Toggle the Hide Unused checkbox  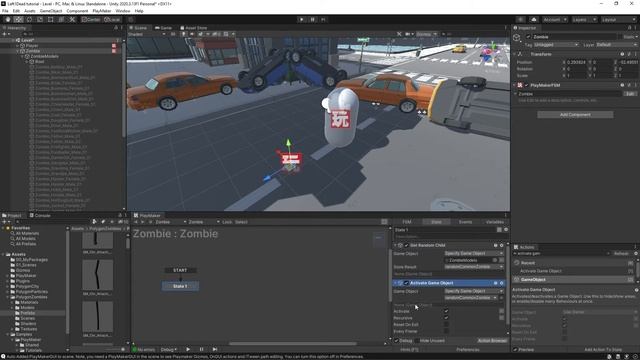pyautogui.click(x=417, y=340)
